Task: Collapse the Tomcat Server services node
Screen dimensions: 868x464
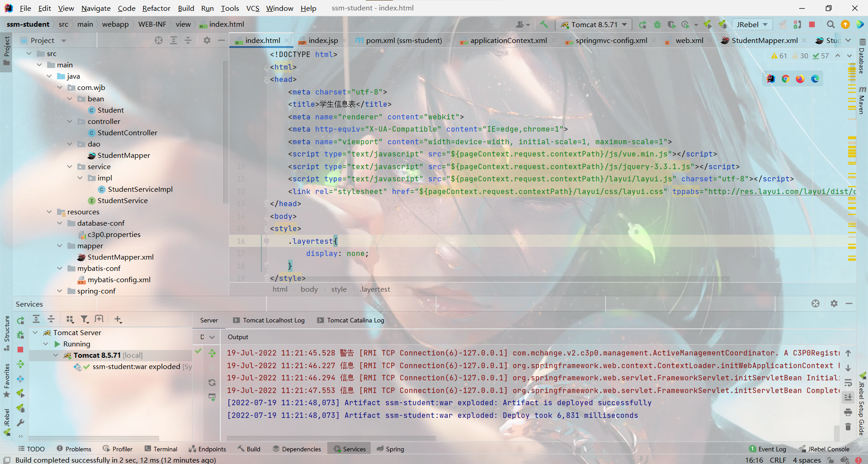Action: (35, 332)
